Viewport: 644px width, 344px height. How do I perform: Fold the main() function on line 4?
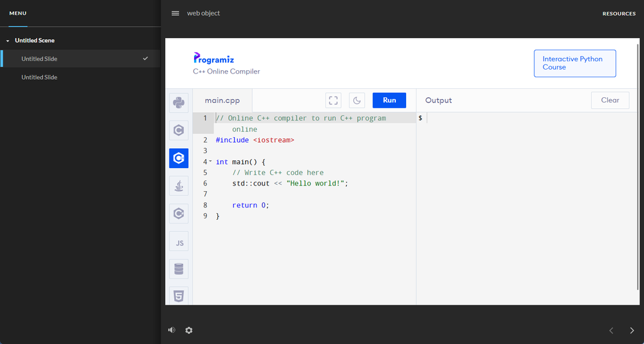click(210, 161)
